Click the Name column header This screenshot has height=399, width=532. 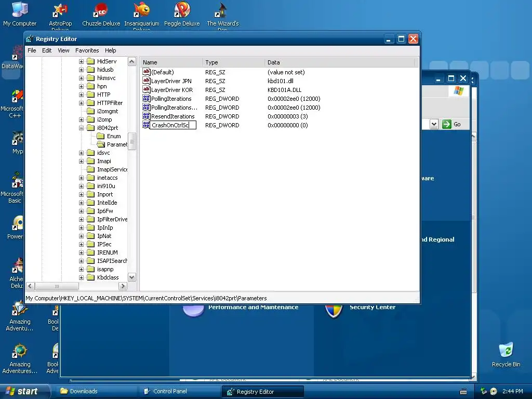click(x=171, y=62)
